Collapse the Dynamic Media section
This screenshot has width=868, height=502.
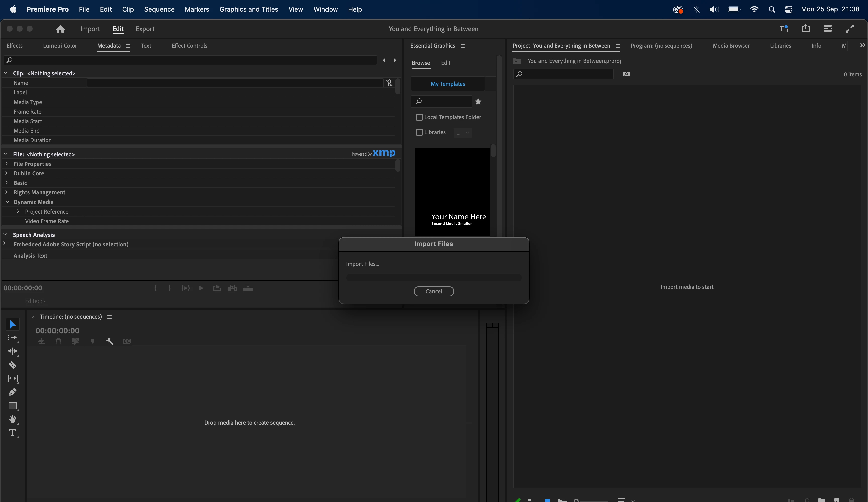click(7, 202)
